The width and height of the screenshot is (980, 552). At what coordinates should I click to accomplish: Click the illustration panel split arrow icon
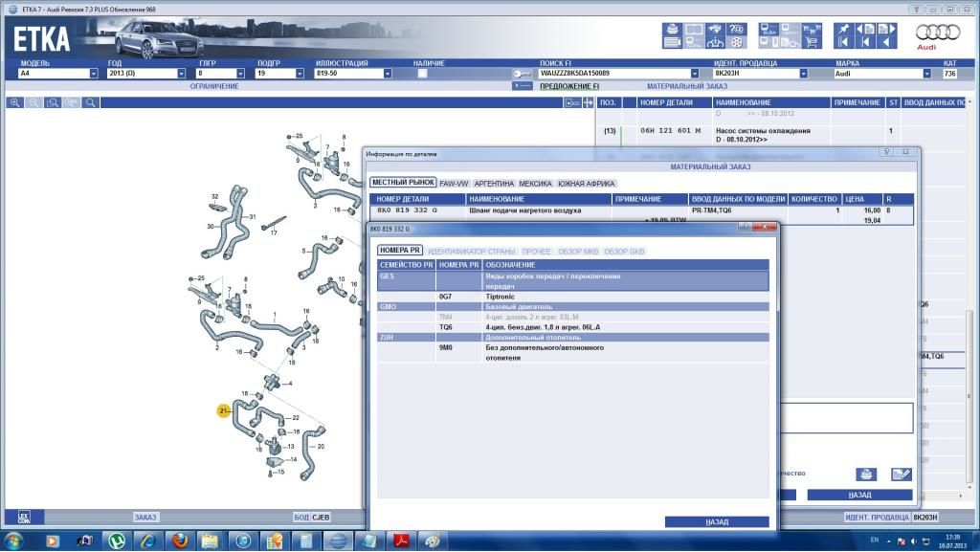tap(589, 102)
